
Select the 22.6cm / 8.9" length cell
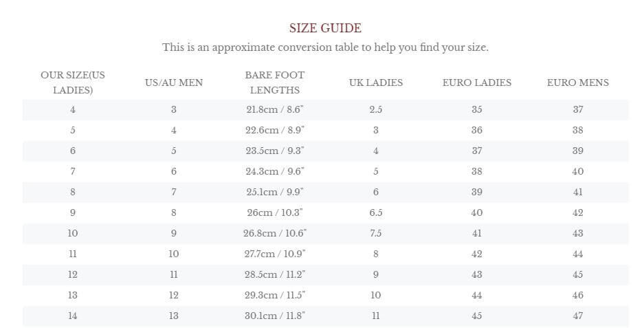point(275,131)
